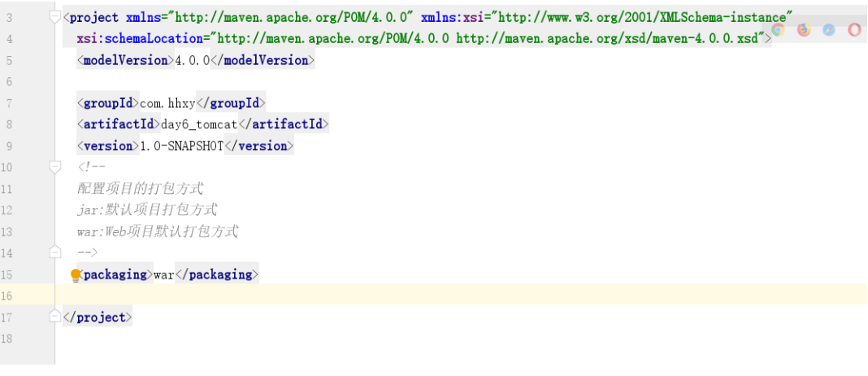Click fold marker at closing project tag
The width and height of the screenshot is (868, 376).
[54, 316]
